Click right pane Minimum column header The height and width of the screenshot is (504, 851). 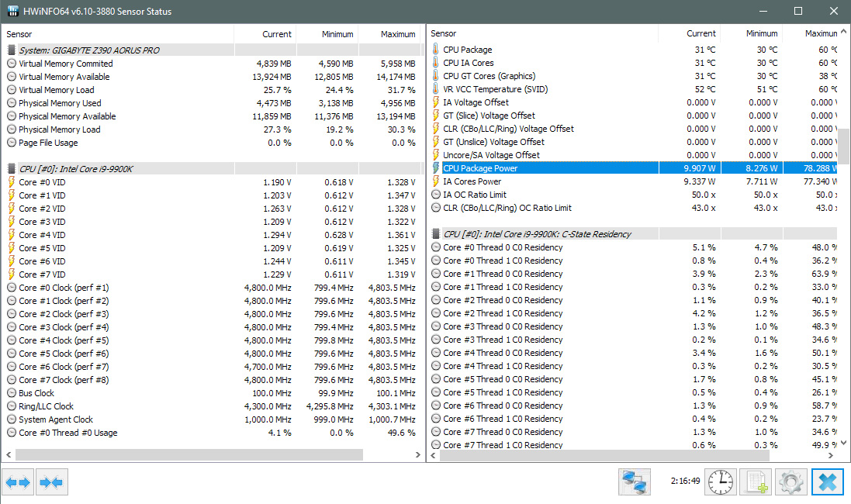[x=752, y=33]
